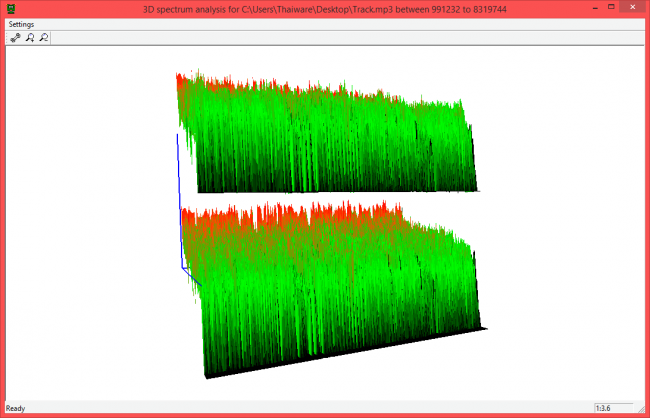The height and width of the screenshot is (418, 650).
Task: Click the upper 3D spectrum plot
Action: click(x=327, y=133)
